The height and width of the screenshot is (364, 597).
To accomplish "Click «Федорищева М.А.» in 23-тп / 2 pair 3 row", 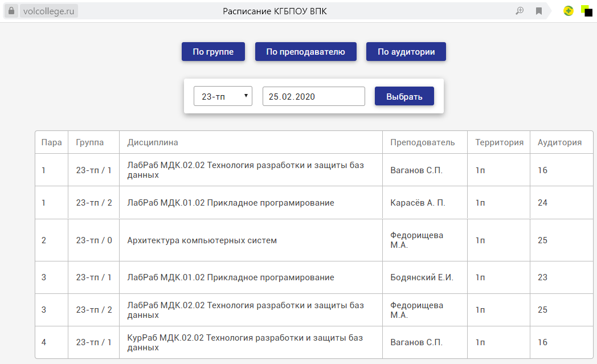I will (425, 310).
